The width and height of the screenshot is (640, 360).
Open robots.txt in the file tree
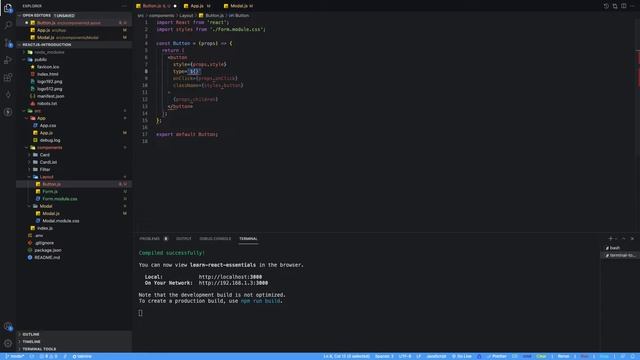coord(47,104)
